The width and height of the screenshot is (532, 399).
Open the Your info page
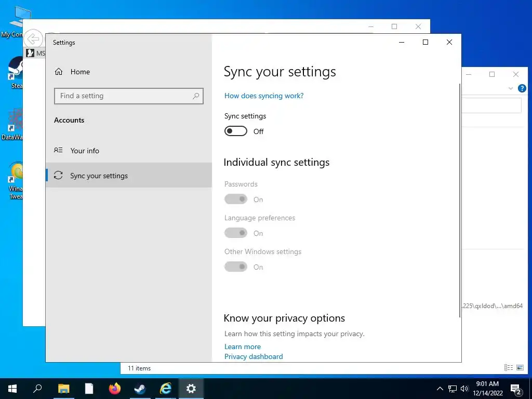pos(129,150)
